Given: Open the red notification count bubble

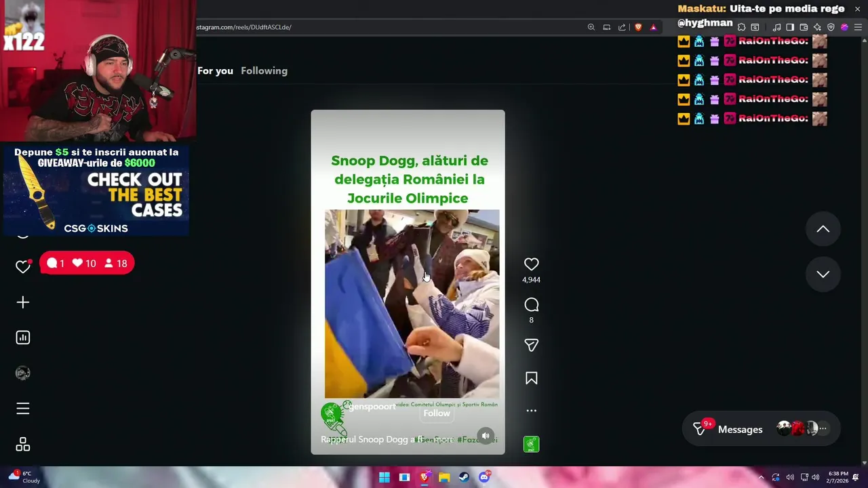Looking at the screenshot, I should click(x=87, y=263).
